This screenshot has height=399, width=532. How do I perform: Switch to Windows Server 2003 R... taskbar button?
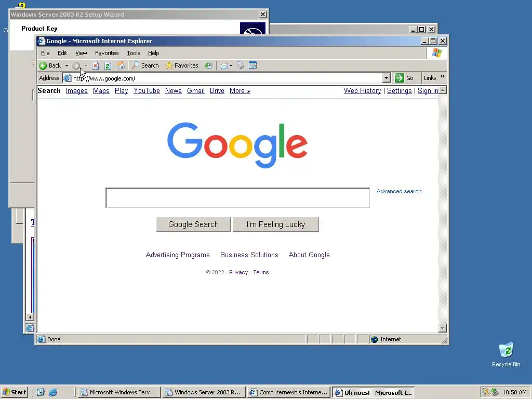click(x=204, y=392)
